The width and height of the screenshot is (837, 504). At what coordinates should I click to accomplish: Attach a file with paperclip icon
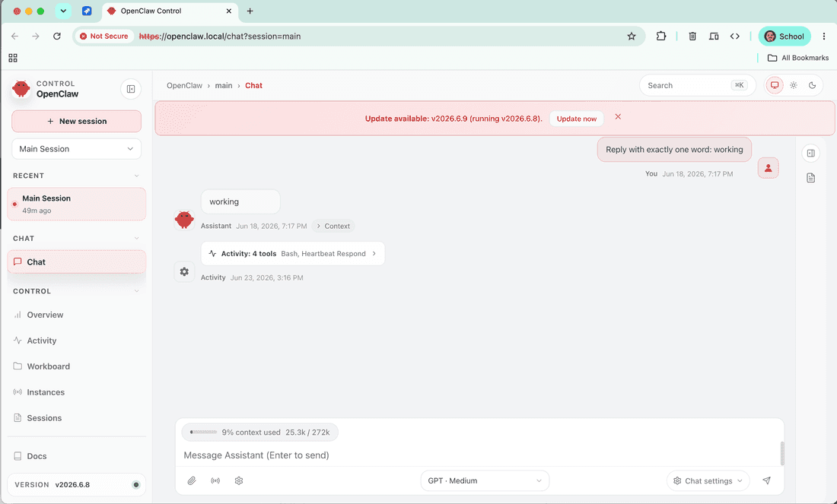192,480
